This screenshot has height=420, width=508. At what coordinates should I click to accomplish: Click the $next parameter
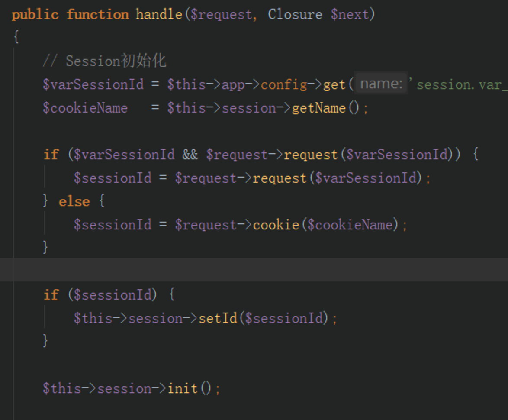(350, 15)
